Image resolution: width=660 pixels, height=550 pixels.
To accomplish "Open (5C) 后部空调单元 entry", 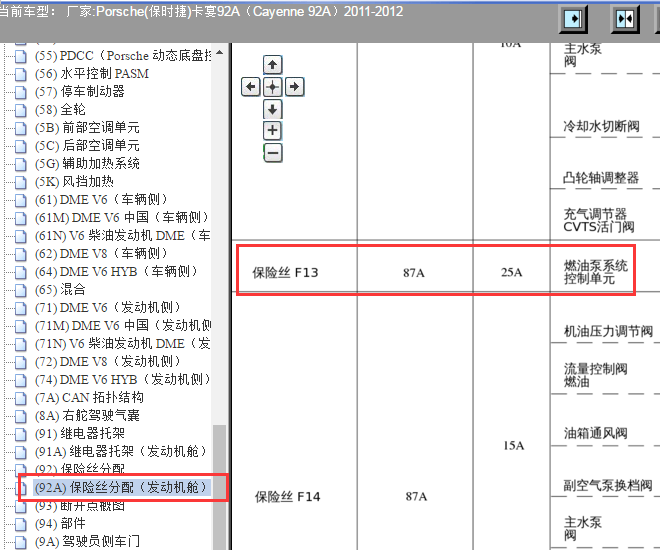I will click(x=87, y=146).
